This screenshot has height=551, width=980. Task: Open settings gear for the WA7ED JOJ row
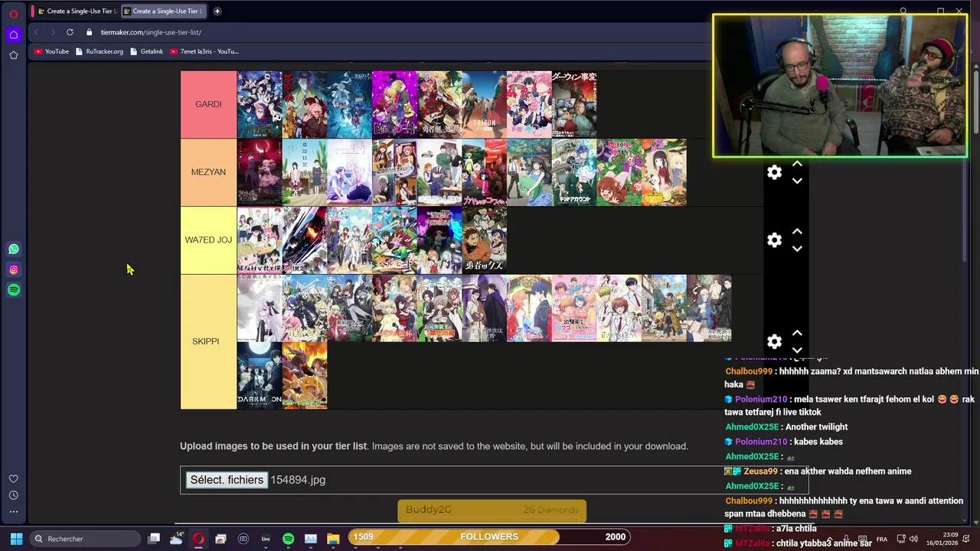point(774,240)
